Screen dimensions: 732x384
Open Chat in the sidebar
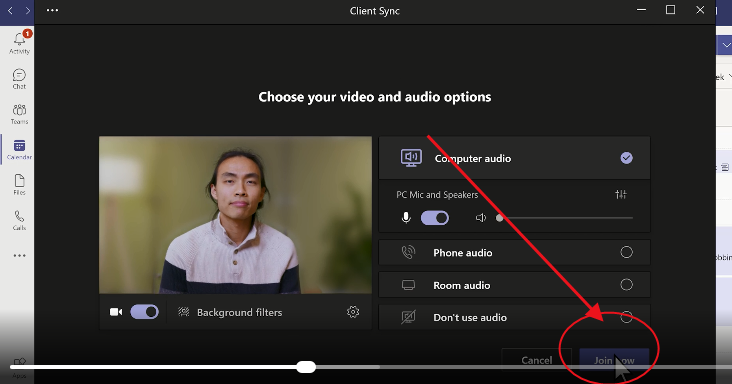(x=19, y=78)
